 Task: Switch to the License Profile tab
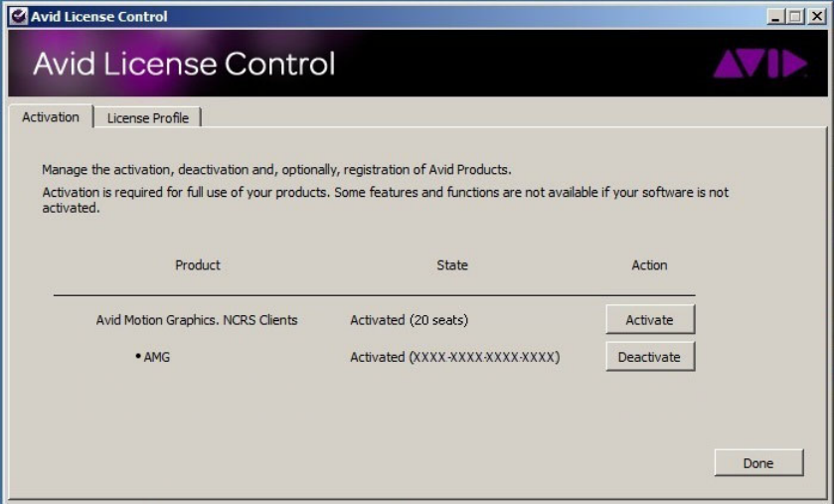tap(148, 117)
